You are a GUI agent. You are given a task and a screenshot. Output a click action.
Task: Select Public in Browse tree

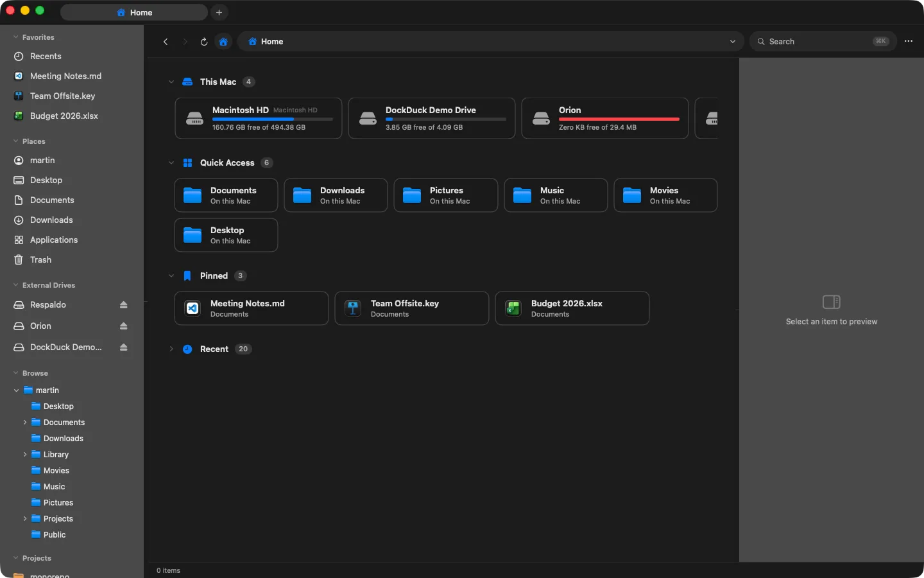[x=72, y=535]
